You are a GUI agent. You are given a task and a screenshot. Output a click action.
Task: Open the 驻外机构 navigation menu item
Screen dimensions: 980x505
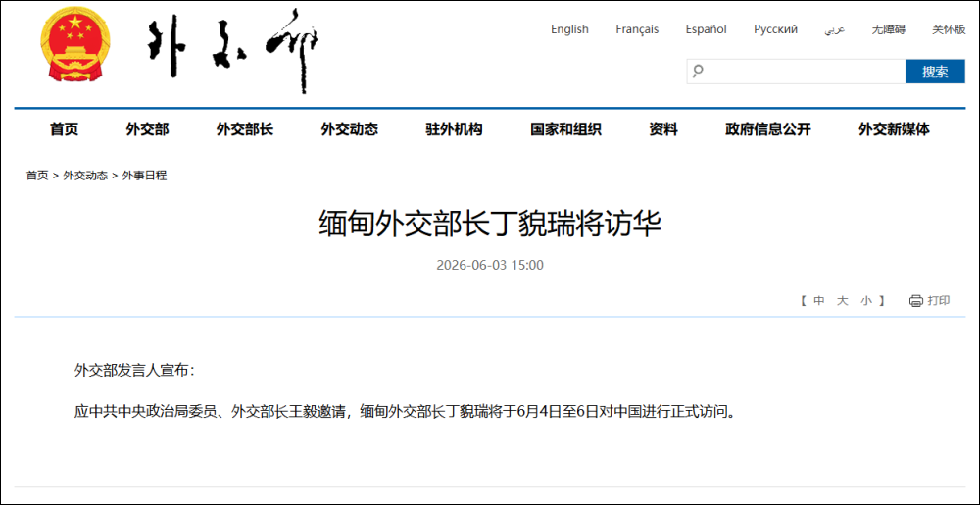pos(455,129)
